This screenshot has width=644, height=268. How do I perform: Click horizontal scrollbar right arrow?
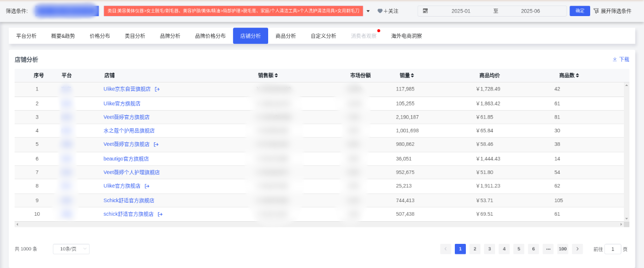[x=621, y=224]
